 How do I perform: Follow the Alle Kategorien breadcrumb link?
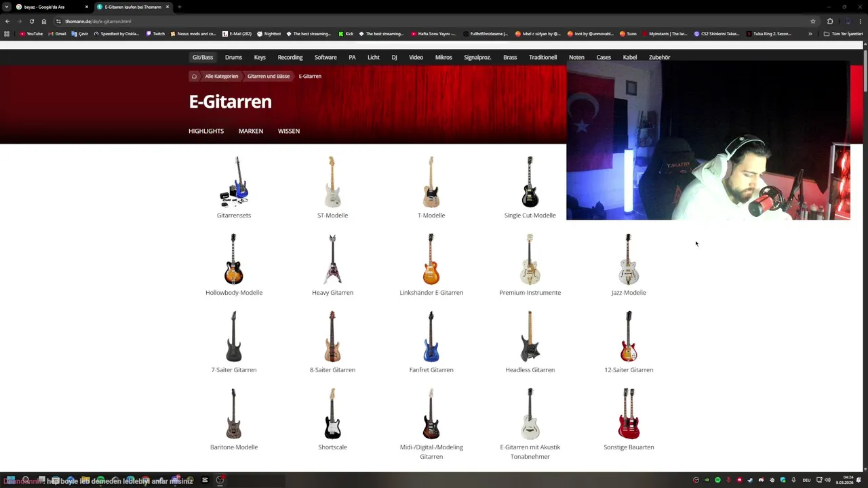(x=222, y=76)
